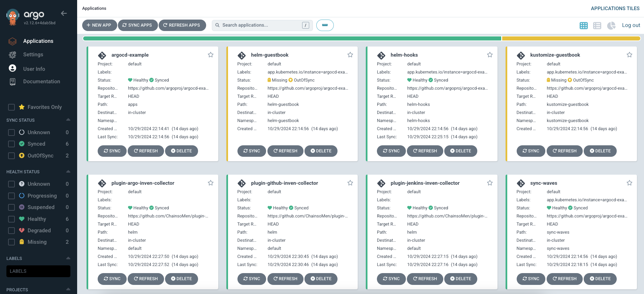Favorite plugin-argo-inven-collector with star
Image resolution: width=644 pixels, height=294 pixels.
[x=211, y=183]
